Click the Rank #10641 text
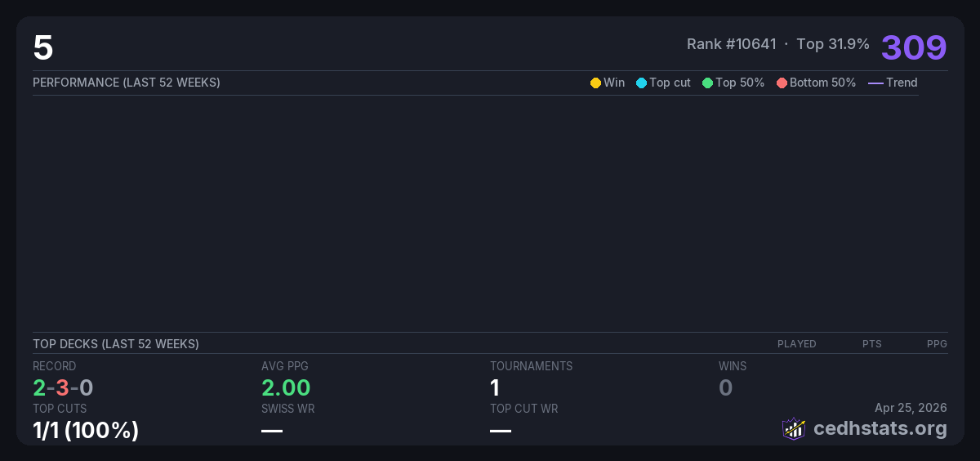Screen dimensions: 980x461 pos(731,44)
